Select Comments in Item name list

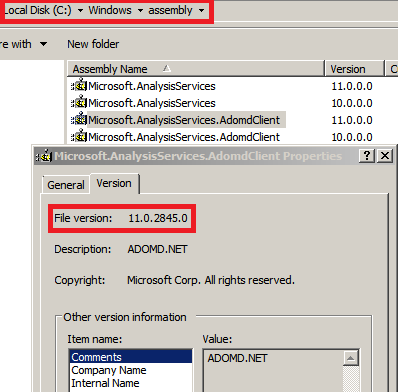click(x=131, y=357)
